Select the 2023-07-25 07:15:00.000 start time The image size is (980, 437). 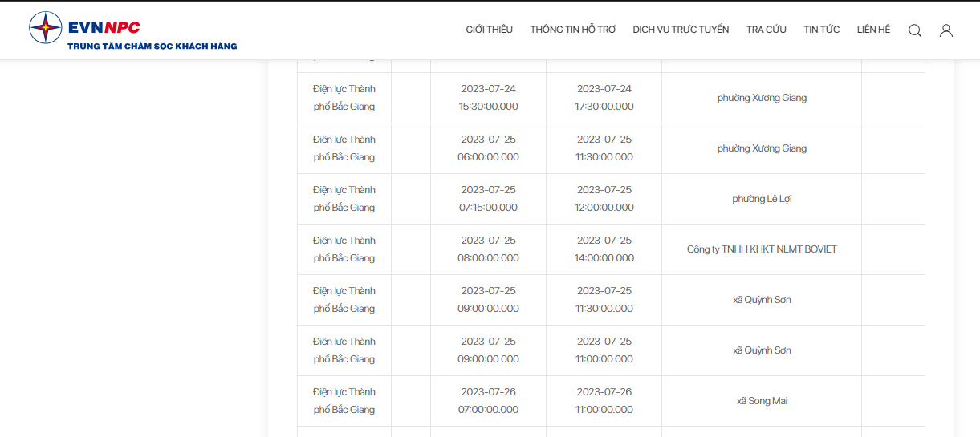(488, 199)
